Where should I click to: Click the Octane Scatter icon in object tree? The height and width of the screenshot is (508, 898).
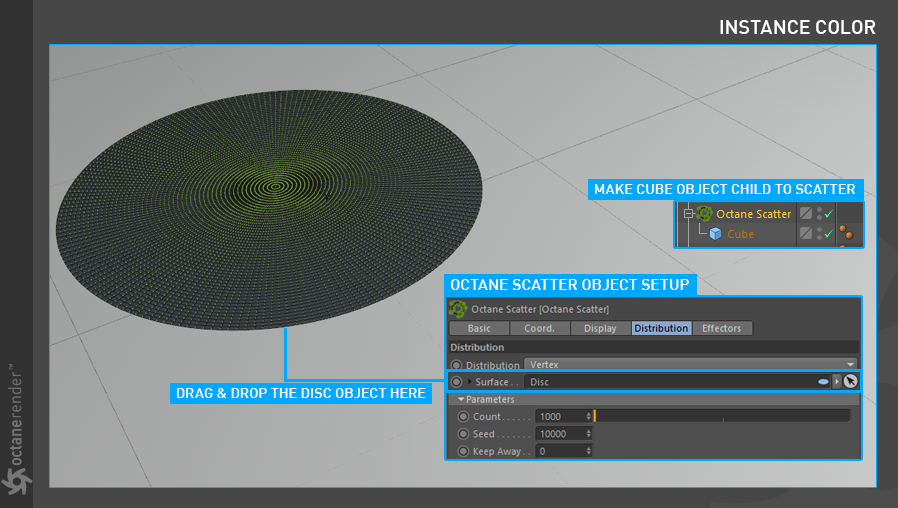(704, 214)
